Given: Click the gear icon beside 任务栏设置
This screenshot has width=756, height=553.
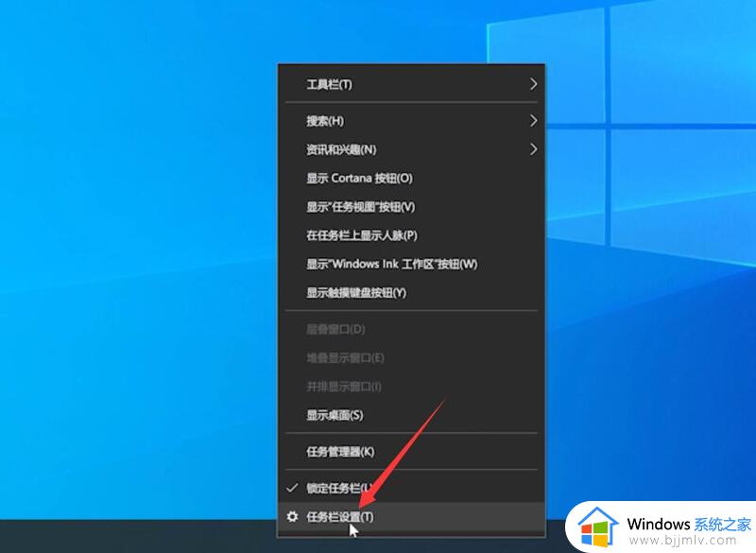Looking at the screenshot, I should [292, 517].
